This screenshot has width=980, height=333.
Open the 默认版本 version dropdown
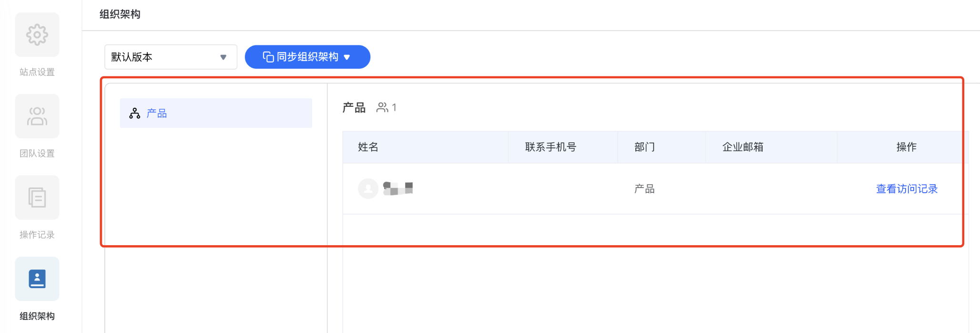171,57
